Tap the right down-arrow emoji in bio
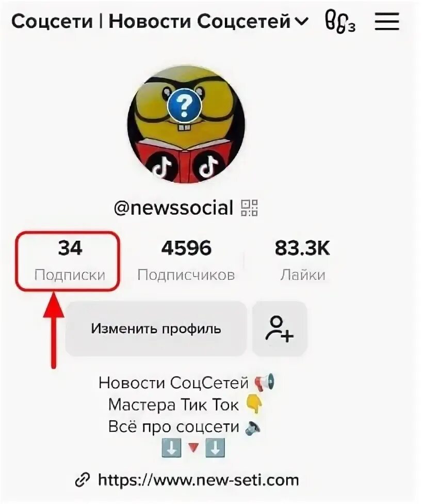422x504 pixels. 215,447
